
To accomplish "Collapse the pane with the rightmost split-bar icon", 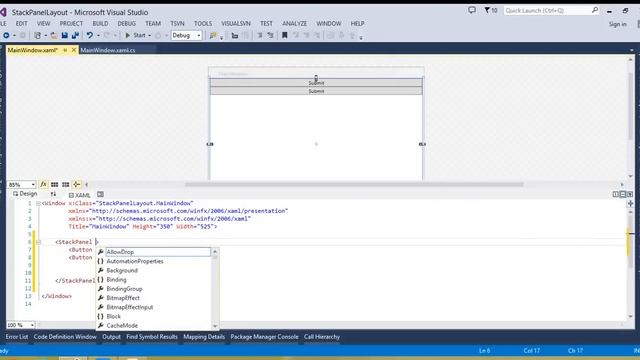I will (630, 194).
